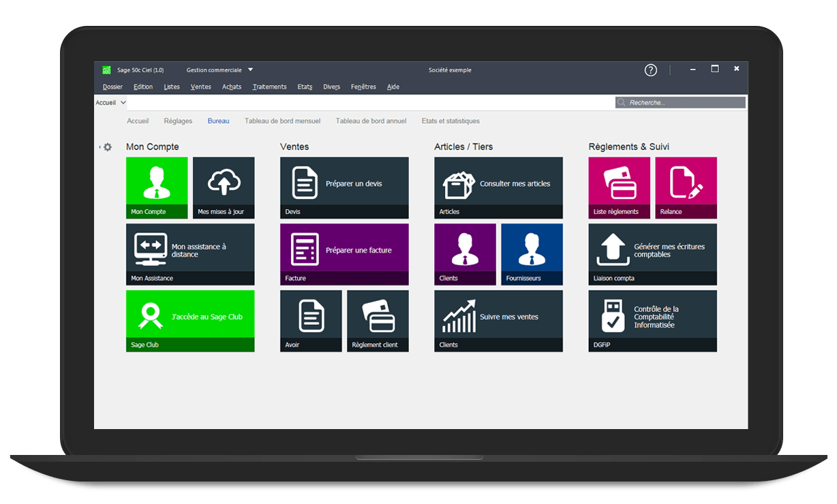
Task: Select the Relance icon
Action: (686, 187)
